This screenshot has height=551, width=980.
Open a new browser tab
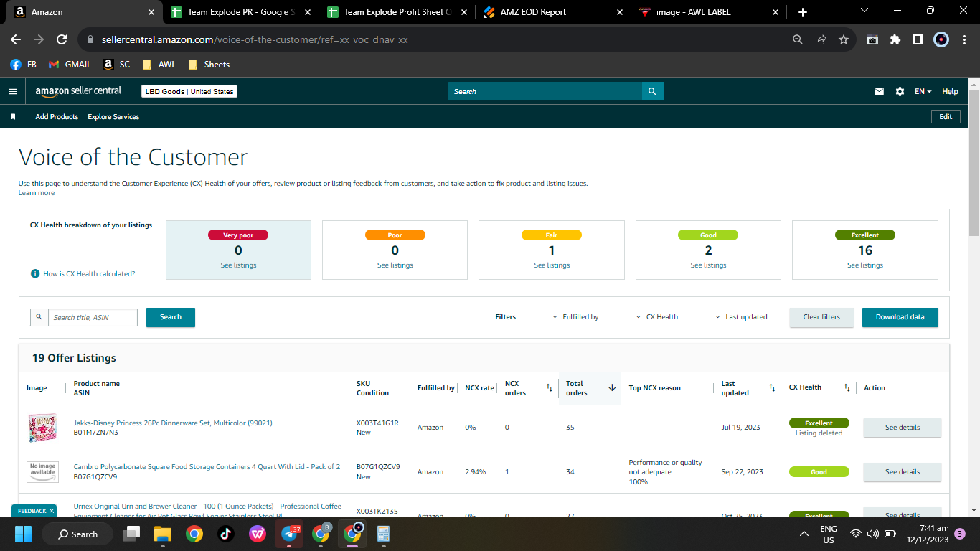coord(803,12)
